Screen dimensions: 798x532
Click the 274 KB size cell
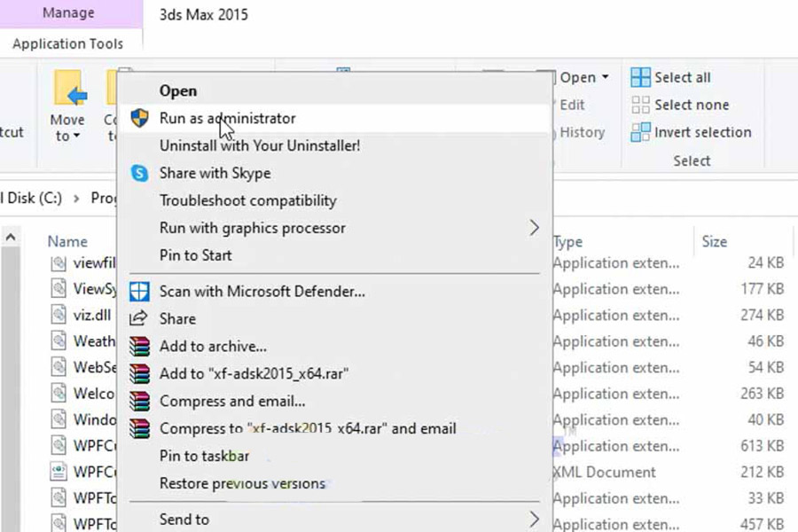(762, 315)
